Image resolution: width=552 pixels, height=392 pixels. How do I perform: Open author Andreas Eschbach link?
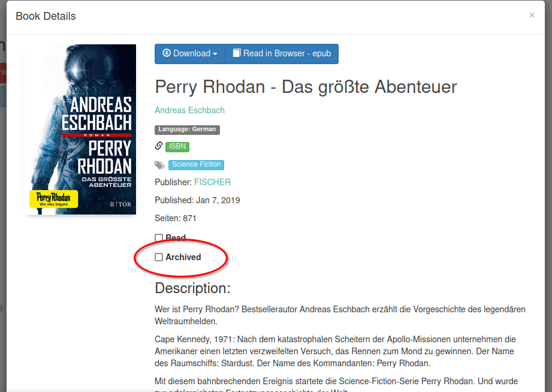click(189, 110)
